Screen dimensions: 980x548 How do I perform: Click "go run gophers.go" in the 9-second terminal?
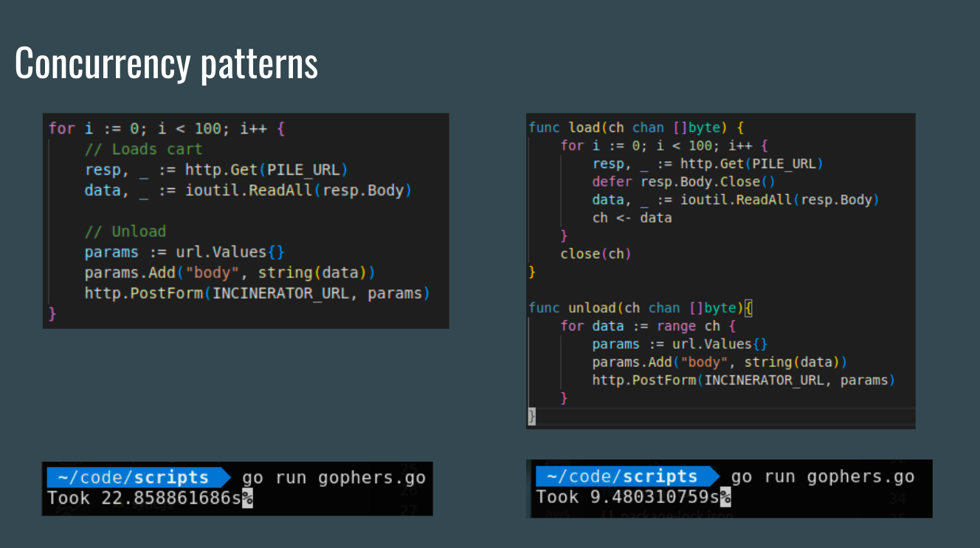click(823, 476)
